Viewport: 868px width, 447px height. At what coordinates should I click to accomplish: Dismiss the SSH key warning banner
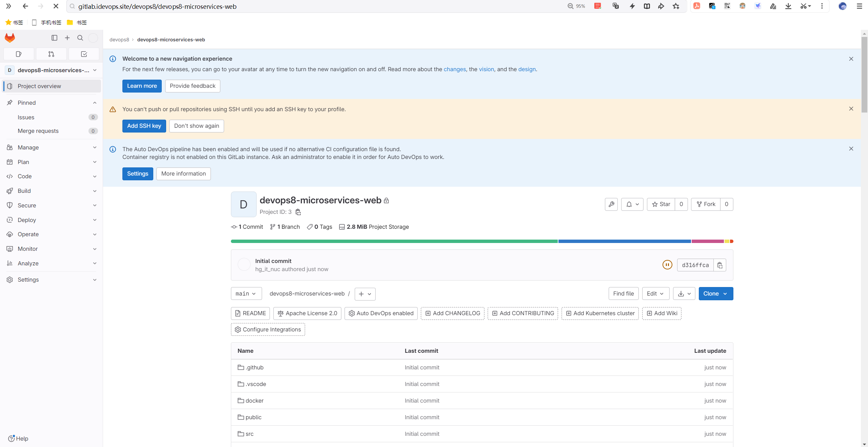point(851,109)
